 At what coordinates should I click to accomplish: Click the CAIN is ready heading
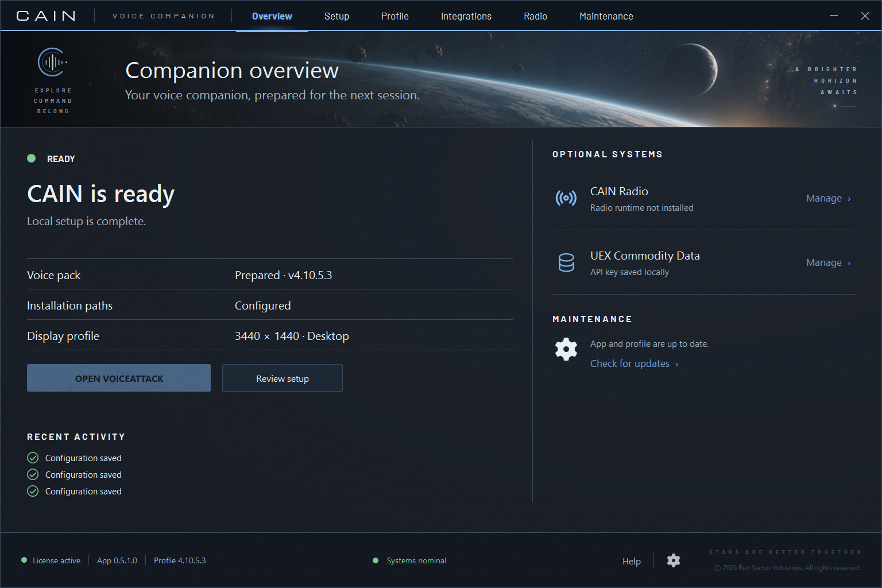pos(101,194)
